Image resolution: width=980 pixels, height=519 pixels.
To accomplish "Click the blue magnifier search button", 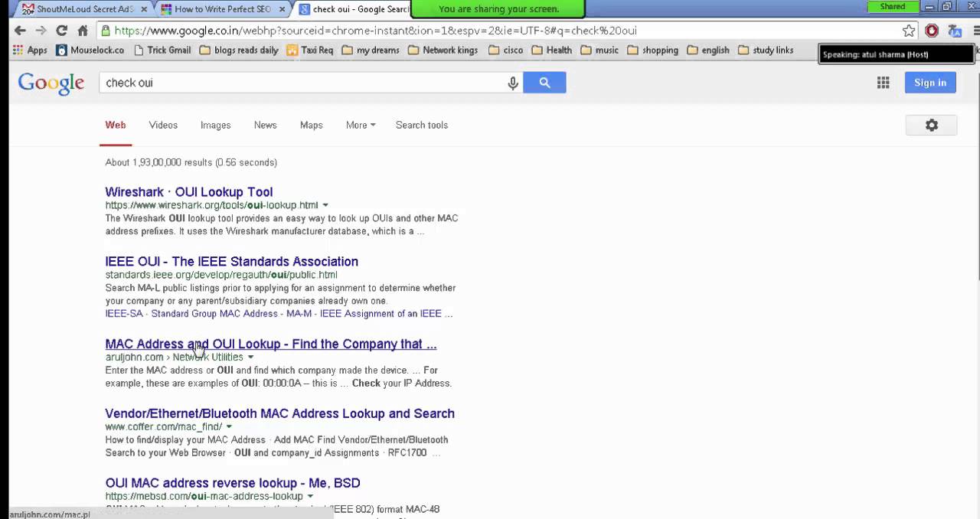I will tap(544, 83).
